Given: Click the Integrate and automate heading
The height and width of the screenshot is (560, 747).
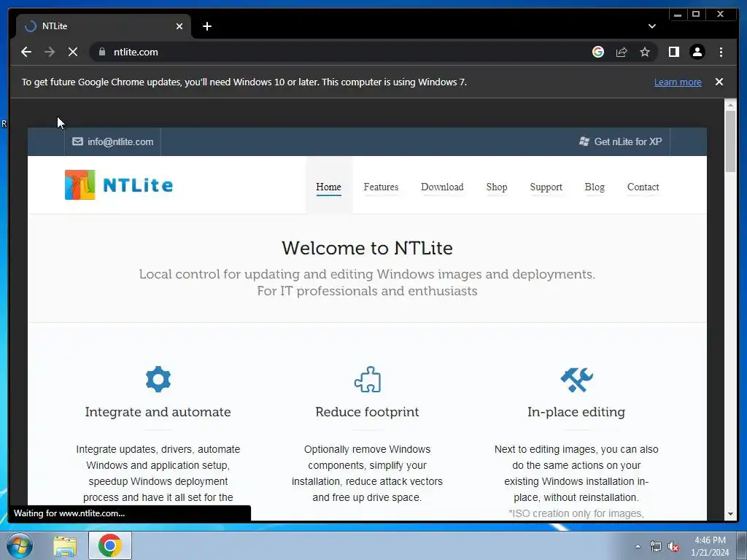Looking at the screenshot, I should click(158, 412).
